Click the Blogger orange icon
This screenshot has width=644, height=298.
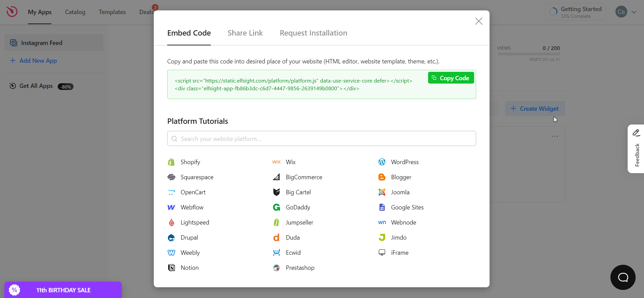click(x=382, y=177)
